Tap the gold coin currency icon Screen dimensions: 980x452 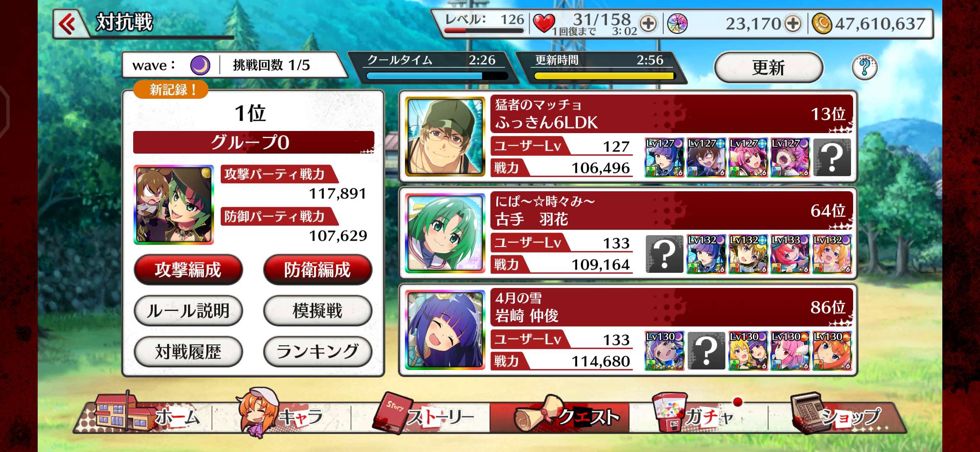(x=822, y=23)
